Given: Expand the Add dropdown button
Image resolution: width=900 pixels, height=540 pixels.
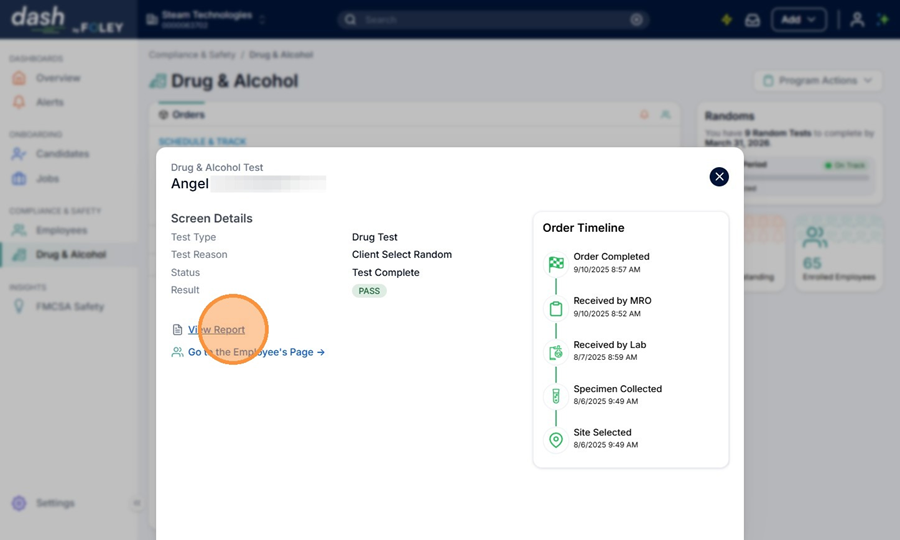Looking at the screenshot, I should 799,20.
